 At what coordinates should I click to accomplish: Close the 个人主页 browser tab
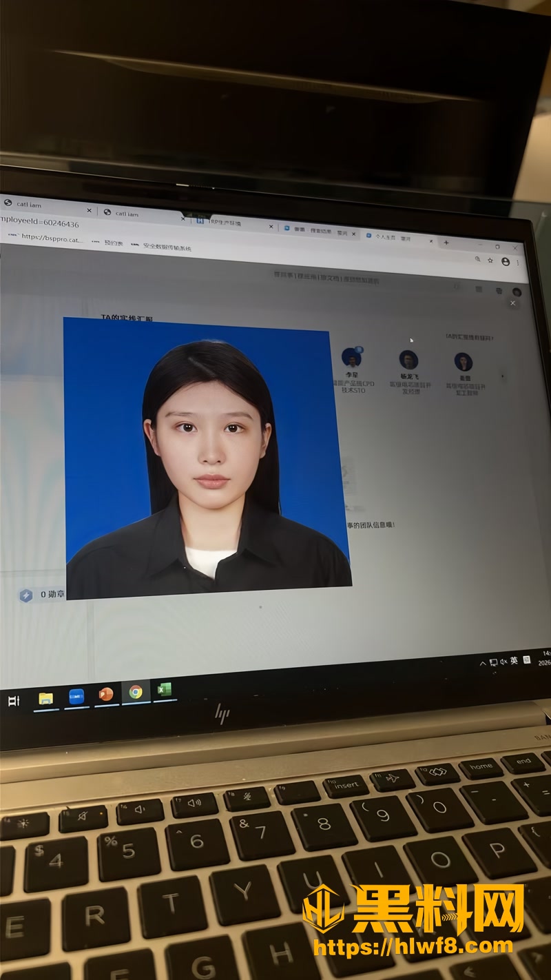pyautogui.click(x=432, y=241)
